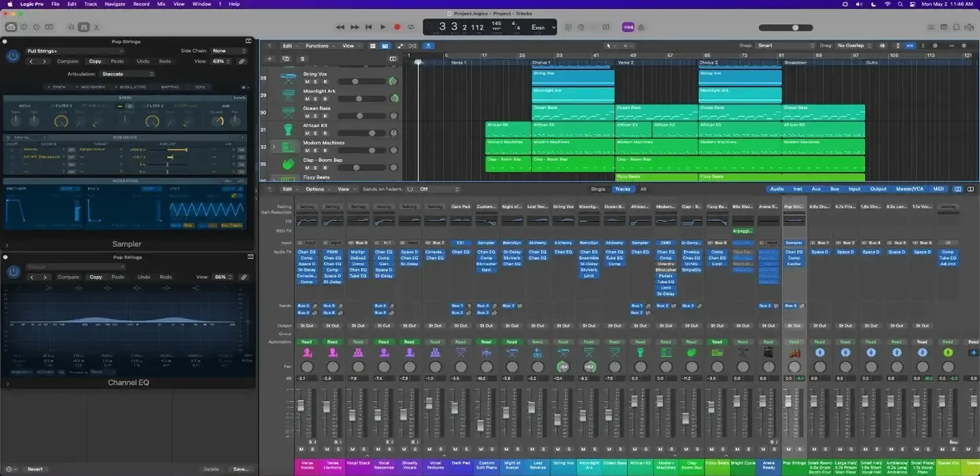
Task: Expand the Modern Machines track stack
Action: [274, 146]
